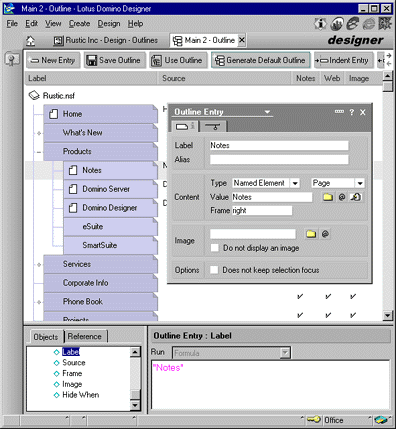Select the Outline Entry basics info tab
Screen dimensions: 396x429
tap(185, 126)
